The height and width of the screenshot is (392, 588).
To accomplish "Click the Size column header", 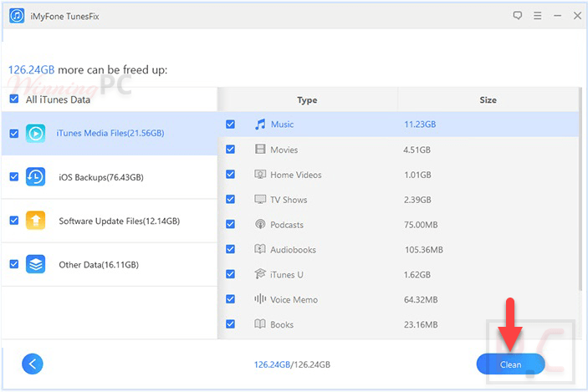I will click(488, 100).
